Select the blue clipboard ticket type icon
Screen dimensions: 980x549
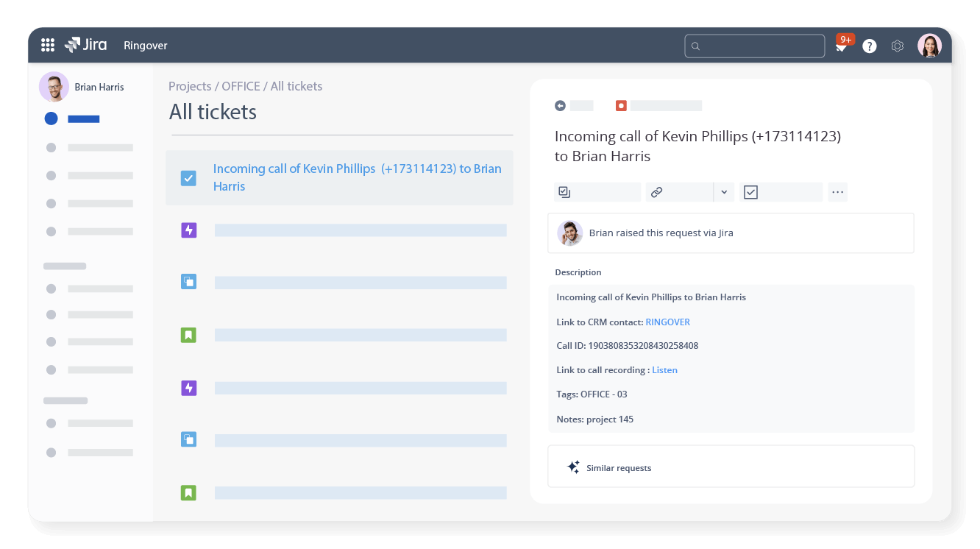(188, 281)
